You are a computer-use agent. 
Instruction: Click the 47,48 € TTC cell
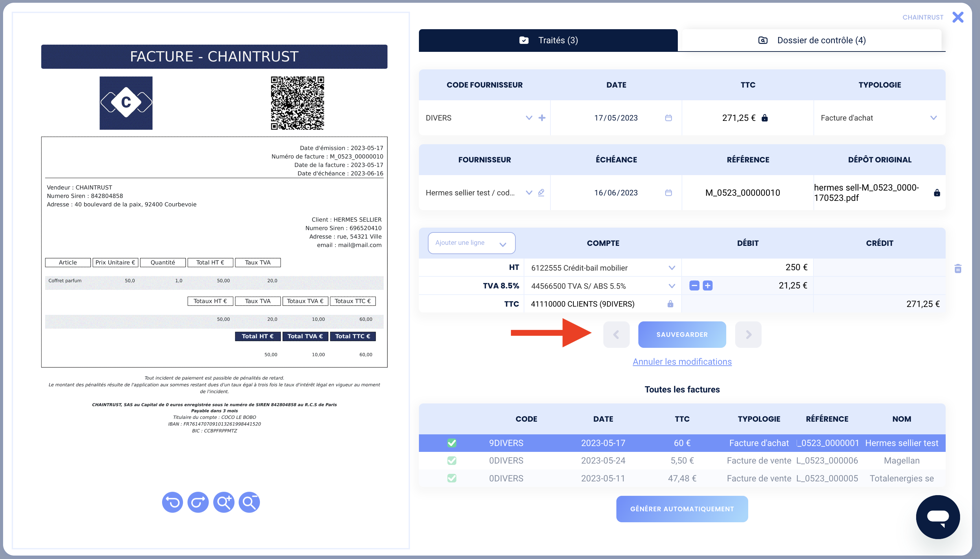pyautogui.click(x=682, y=478)
